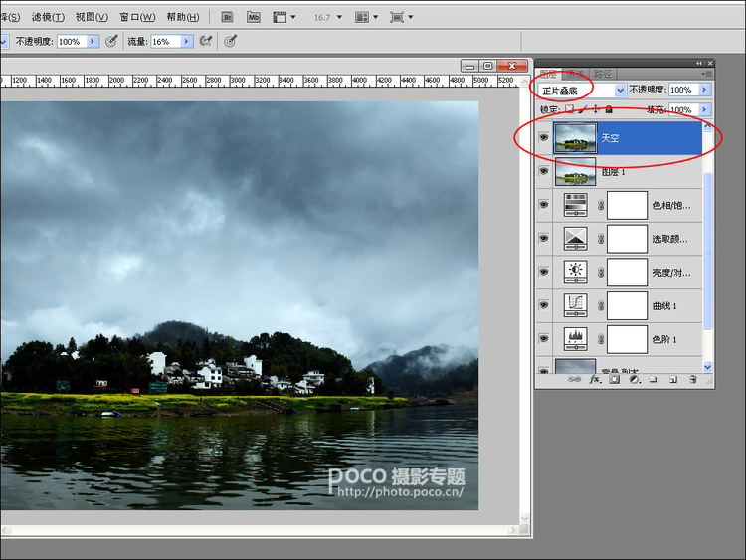
Task: Hide the 天空 layer
Action: click(544, 138)
